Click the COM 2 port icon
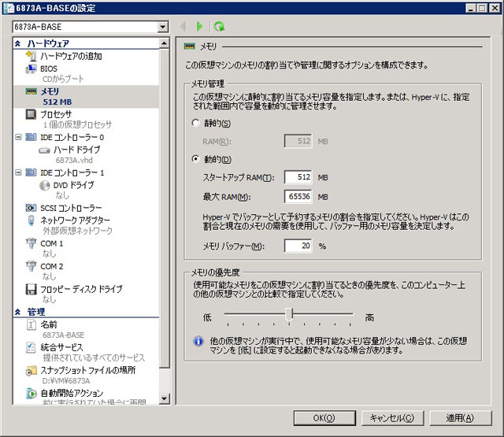504x437 pixels. (31, 266)
